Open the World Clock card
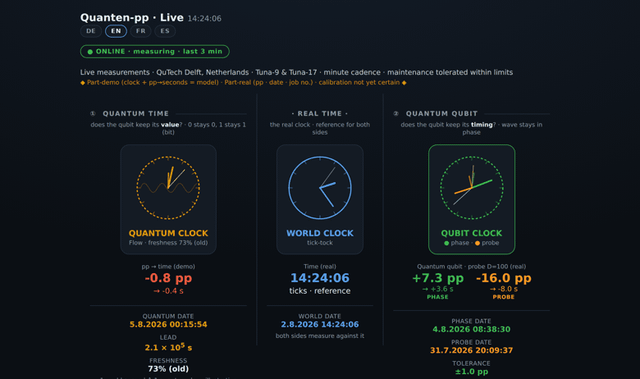 320,199
